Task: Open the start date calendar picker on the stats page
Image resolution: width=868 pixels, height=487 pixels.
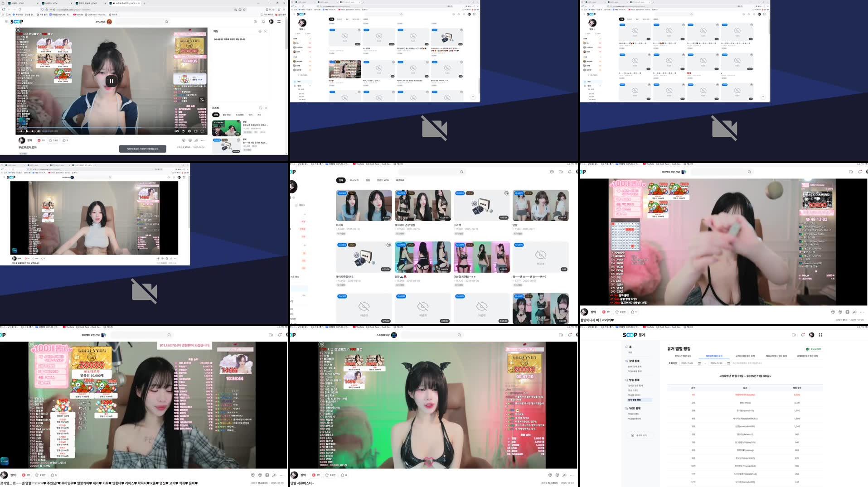Action: coord(699,363)
